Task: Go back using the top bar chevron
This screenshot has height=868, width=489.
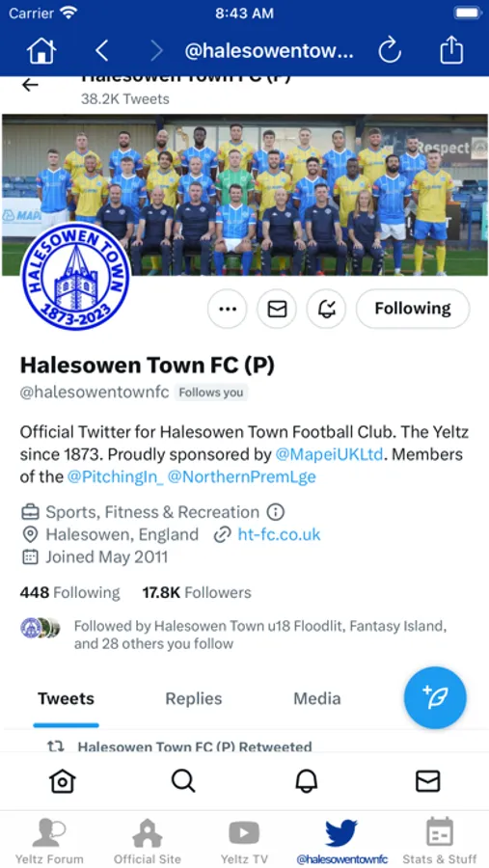Action: pyautogui.click(x=101, y=51)
